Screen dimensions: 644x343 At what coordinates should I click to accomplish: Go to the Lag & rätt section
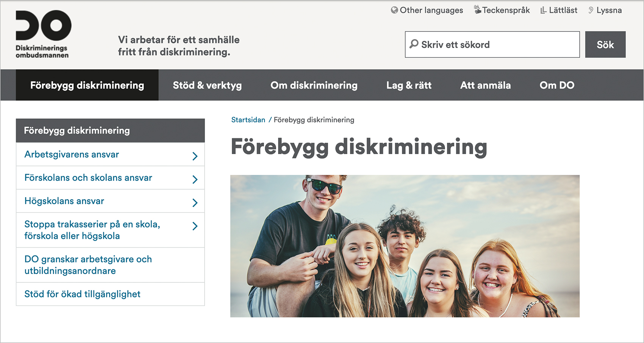tap(409, 85)
